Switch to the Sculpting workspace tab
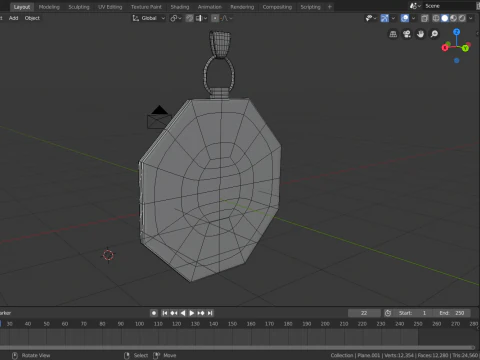Screen dimensions: 480x360 tap(79, 7)
